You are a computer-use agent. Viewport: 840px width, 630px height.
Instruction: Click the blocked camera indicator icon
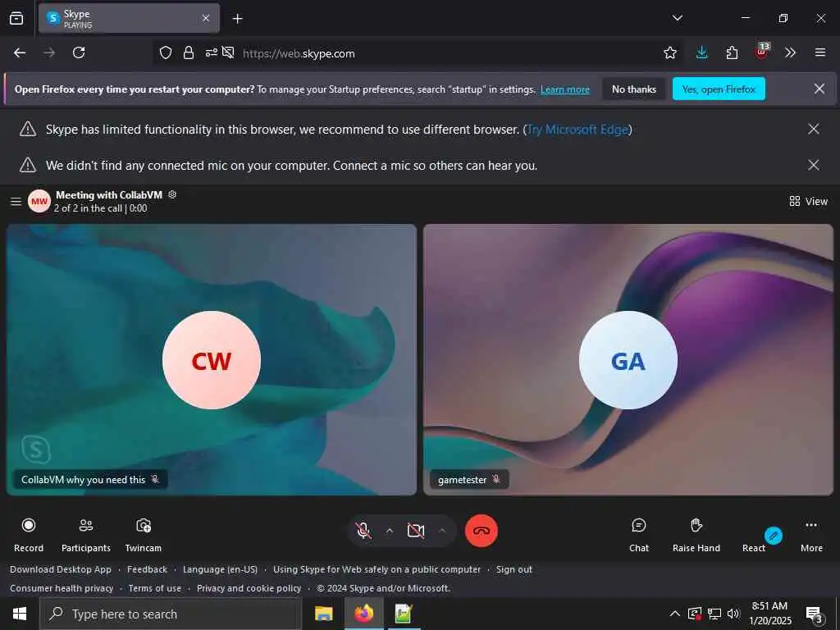228,52
